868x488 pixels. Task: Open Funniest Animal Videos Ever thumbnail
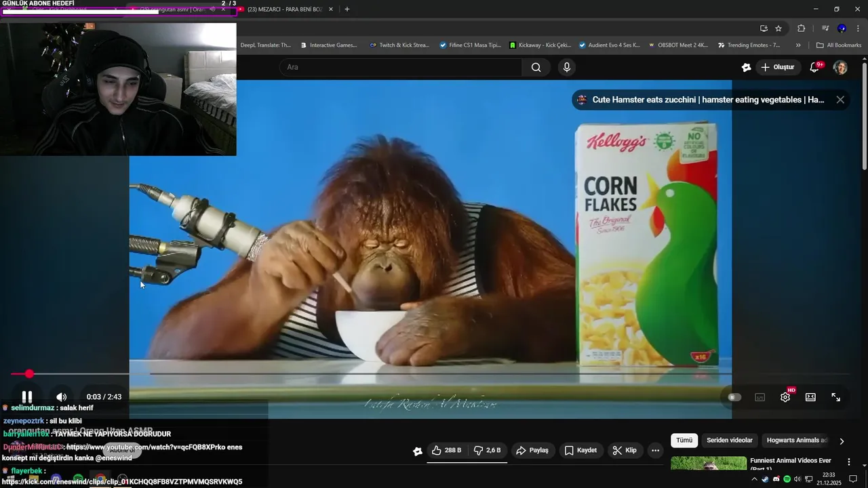pos(709,464)
